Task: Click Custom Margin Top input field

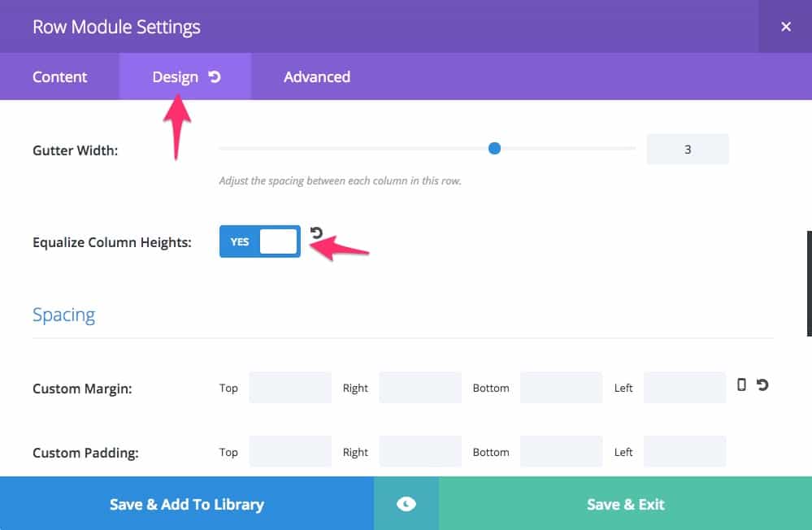Action: [x=290, y=388]
